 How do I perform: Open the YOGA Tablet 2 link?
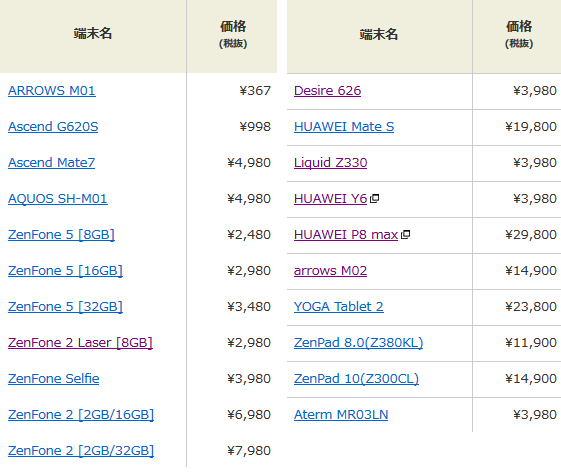[x=338, y=307]
